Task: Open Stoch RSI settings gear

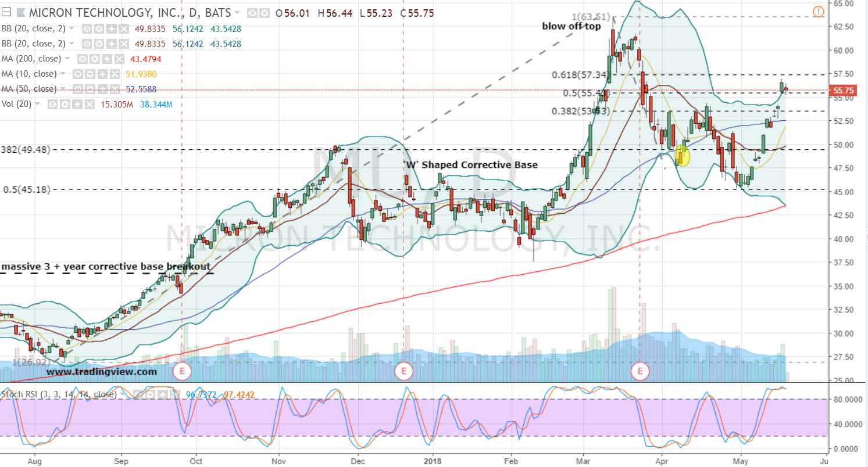Action: pos(151,394)
